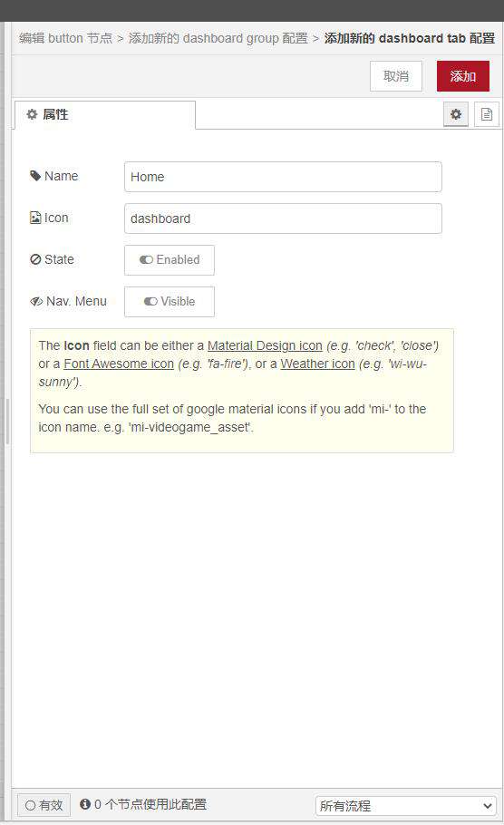
Task: Click the red 添加 button
Action: pos(463,76)
